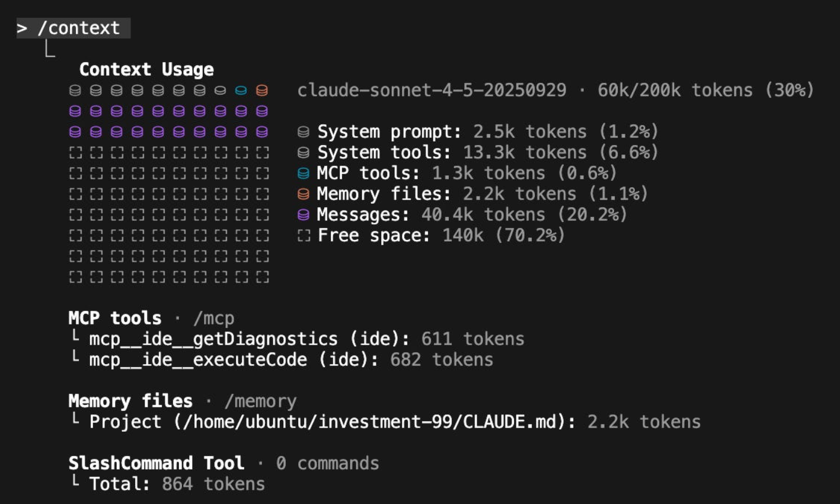This screenshot has width=840, height=504.
Task: Click the claude-sonnet-4-5-20250929 model name
Action: point(431,91)
